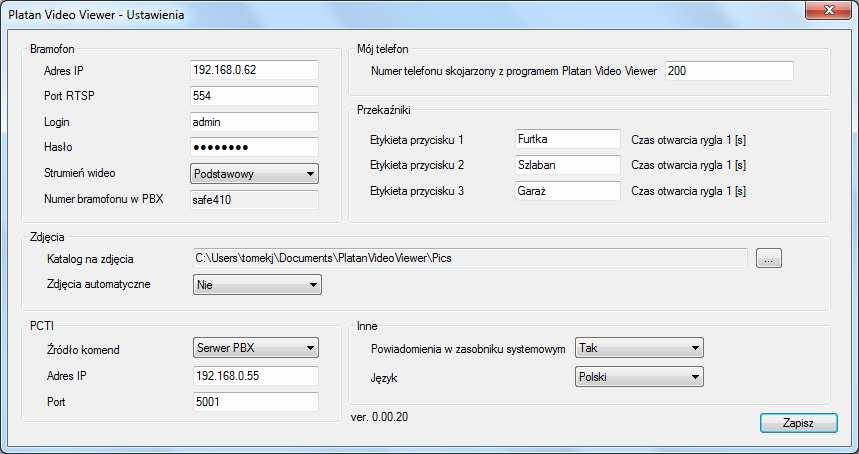Focus the Hasło password field

pyautogui.click(x=254, y=147)
